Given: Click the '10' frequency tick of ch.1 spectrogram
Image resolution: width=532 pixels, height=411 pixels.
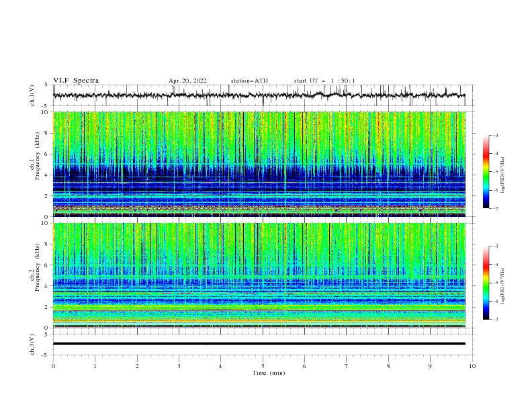Looking at the screenshot, I should (x=45, y=112).
